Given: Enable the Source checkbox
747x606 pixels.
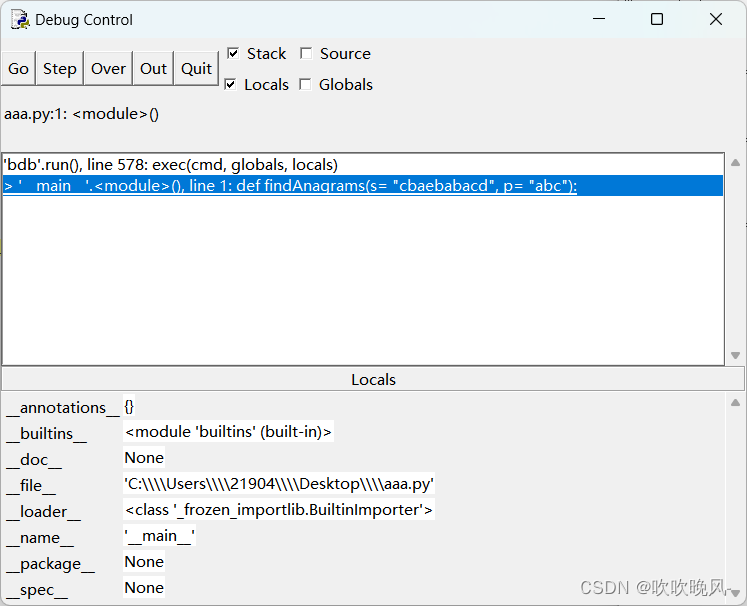Looking at the screenshot, I should (x=306, y=53).
